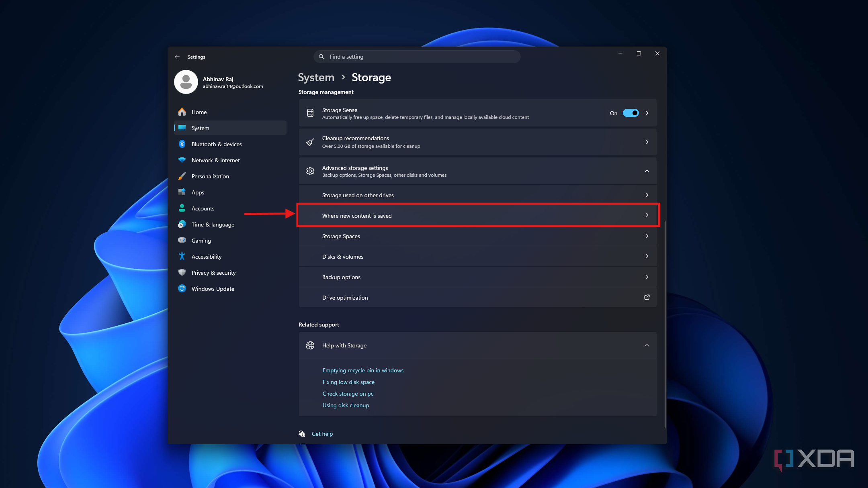Click the Privacy & security shield icon
This screenshot has width=868, height=488.
click(x=182, y=272)
